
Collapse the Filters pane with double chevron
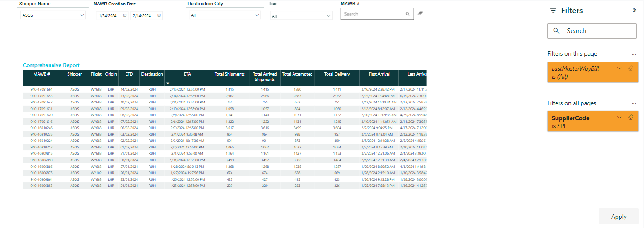[x=634, y=10]
